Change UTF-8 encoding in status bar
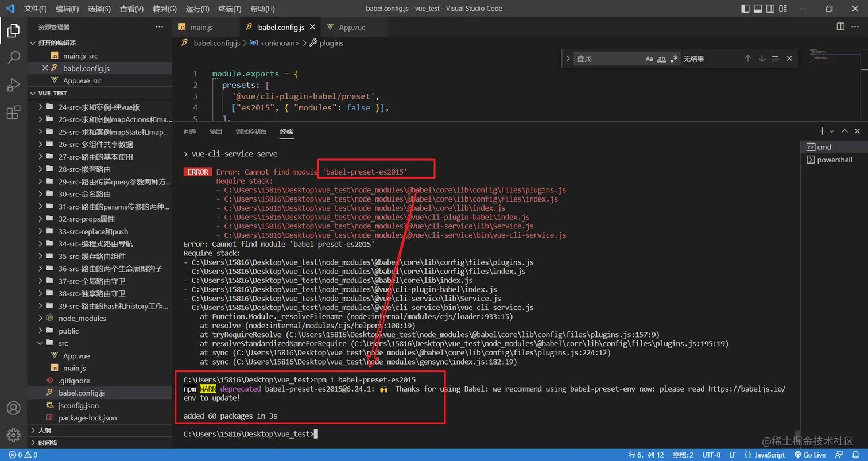This screenshot has height=461, width=868. tap(711, 455)
